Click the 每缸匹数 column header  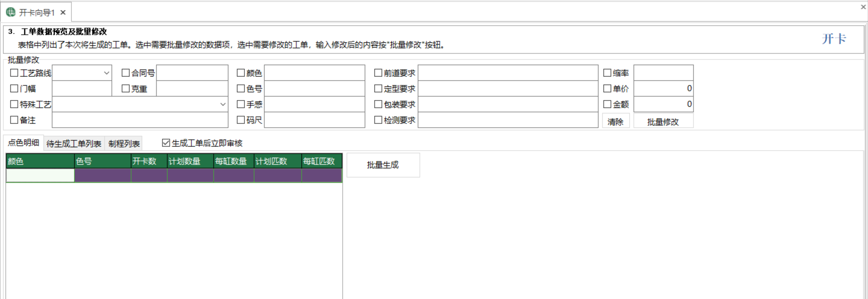[x=322, y=161]
